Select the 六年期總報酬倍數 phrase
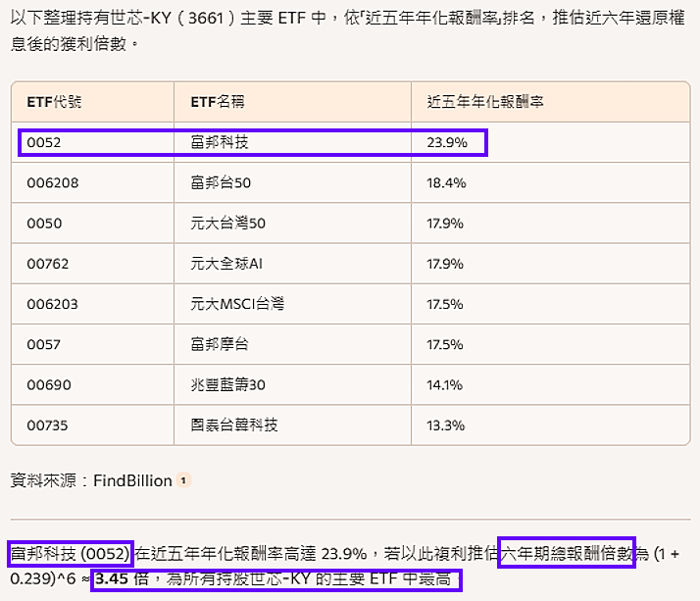Image resolution: width=700 pixels, height=601 pixels. [x=566, y=554]
